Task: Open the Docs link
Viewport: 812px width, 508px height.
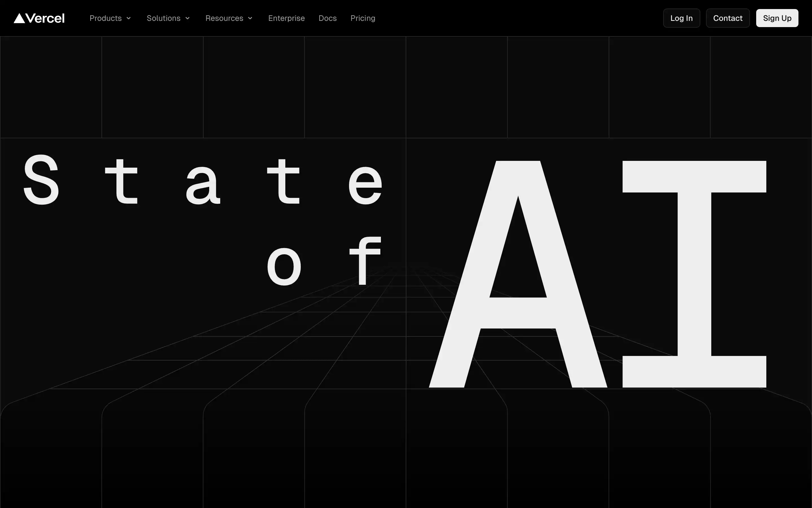Action: pos(328,18)
